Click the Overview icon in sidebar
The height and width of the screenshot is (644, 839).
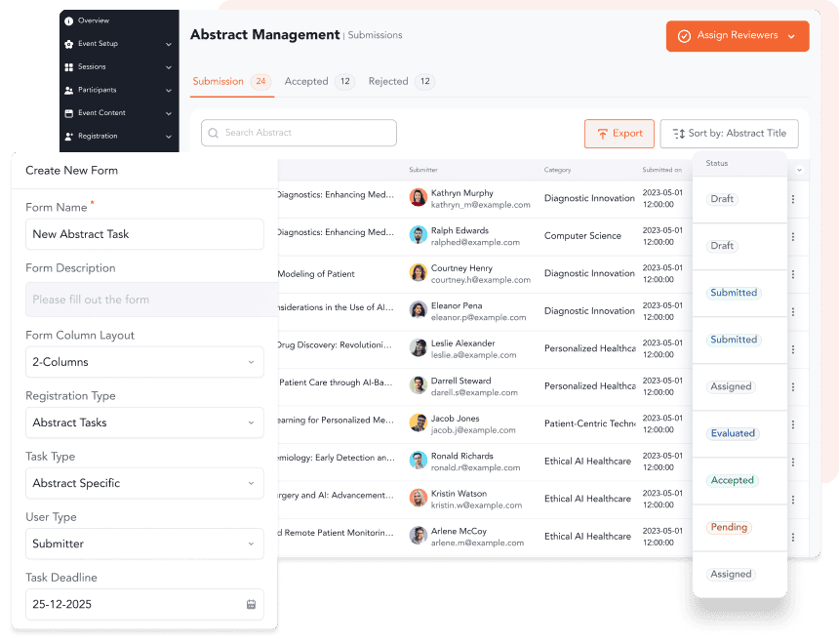pyautogui.click(x=68, y=20)
